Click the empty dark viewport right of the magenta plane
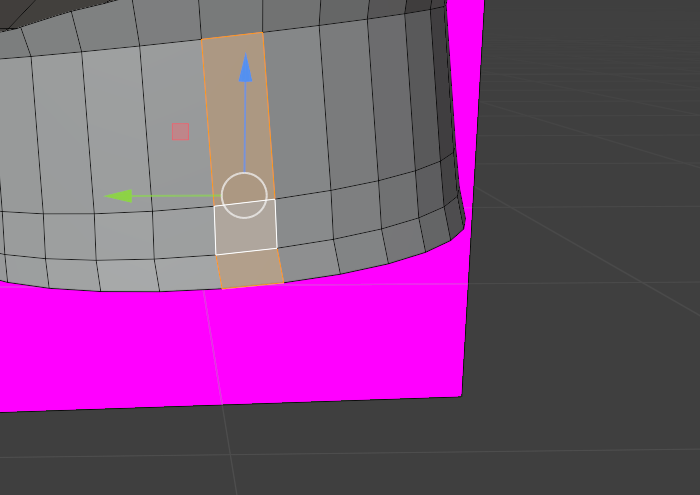 point(590,250)
